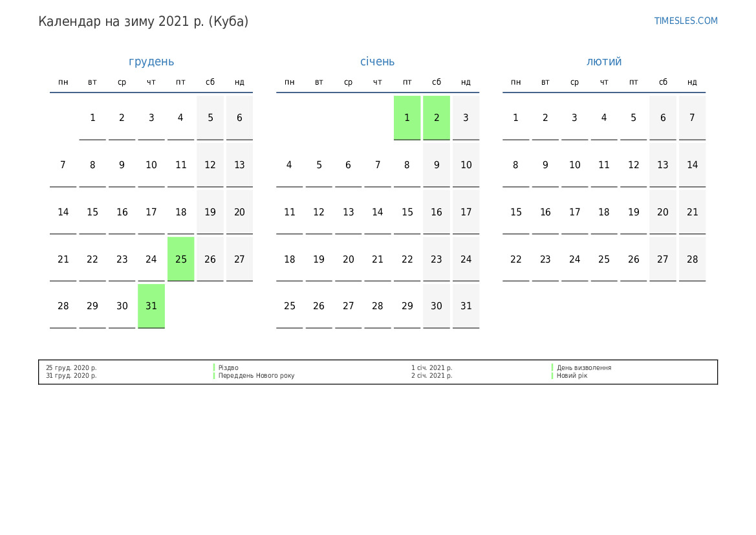
Task: Click 'нд' weekday header in грудень
Action: coord(240,82)
